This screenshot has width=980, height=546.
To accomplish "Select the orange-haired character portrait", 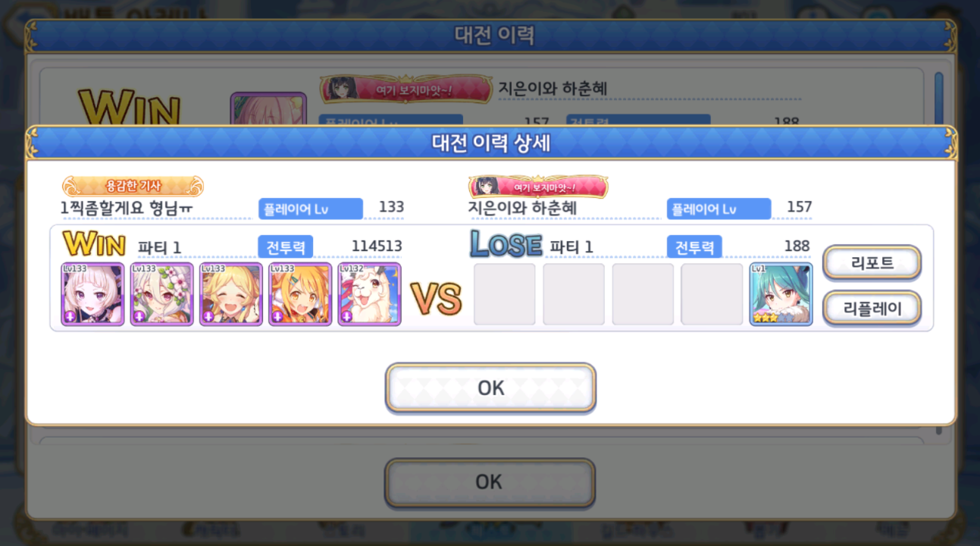I will (300, 294).
